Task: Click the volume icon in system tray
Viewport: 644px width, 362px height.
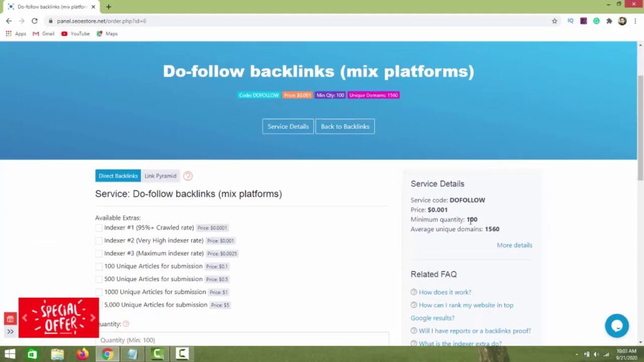Action: [596, 354]
